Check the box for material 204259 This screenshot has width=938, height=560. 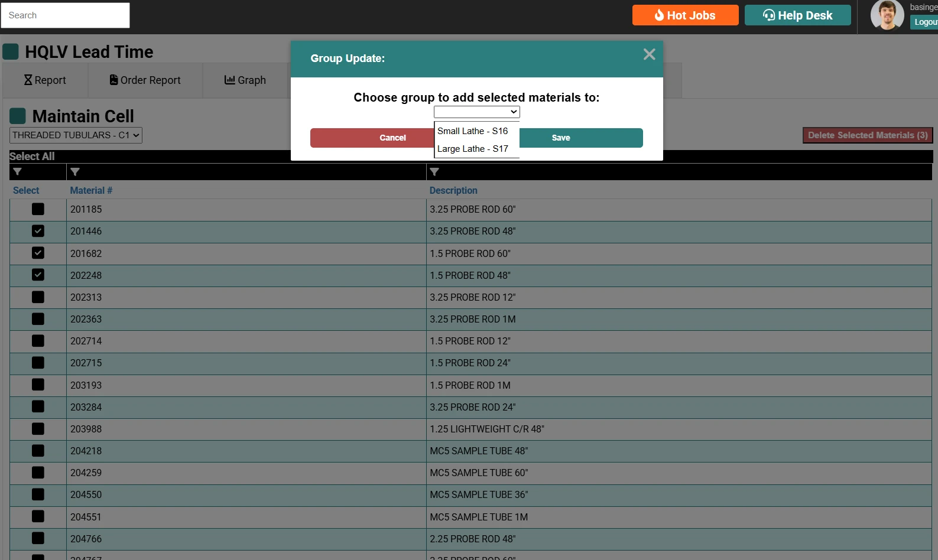tap(38, 473)
